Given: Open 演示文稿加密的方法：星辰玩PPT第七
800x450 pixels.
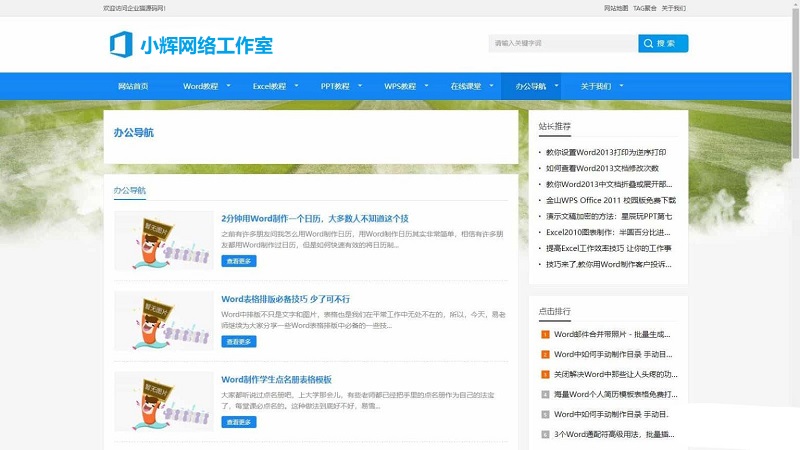Looking at the screenshot, I should click(x=609, y=216).
